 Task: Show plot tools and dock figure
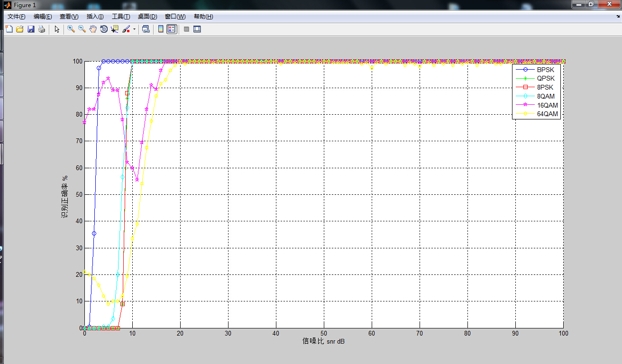(197, 29)
